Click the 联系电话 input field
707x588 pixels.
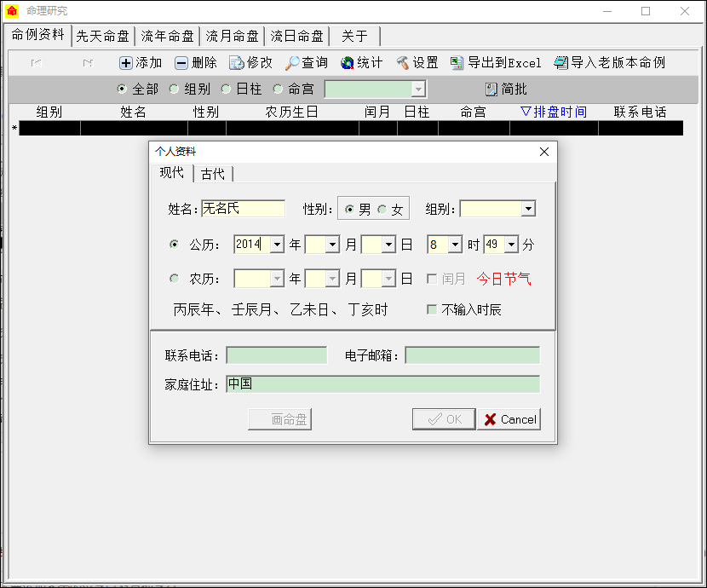tap(276, 355)
